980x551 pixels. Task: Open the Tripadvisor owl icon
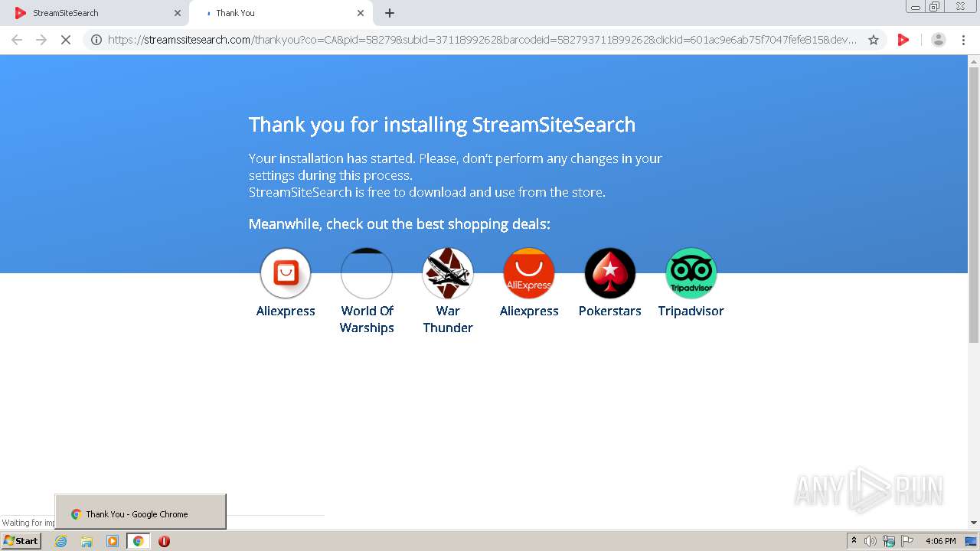click(691, 273)
